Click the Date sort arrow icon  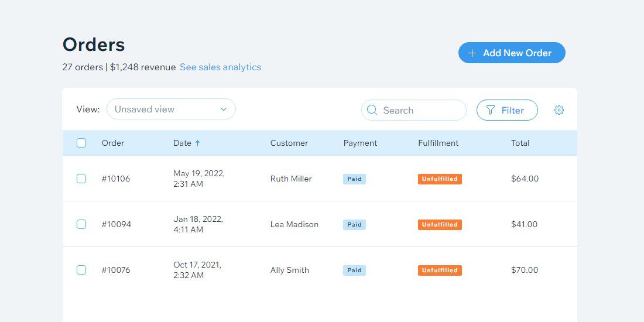[x=197, y=143]
